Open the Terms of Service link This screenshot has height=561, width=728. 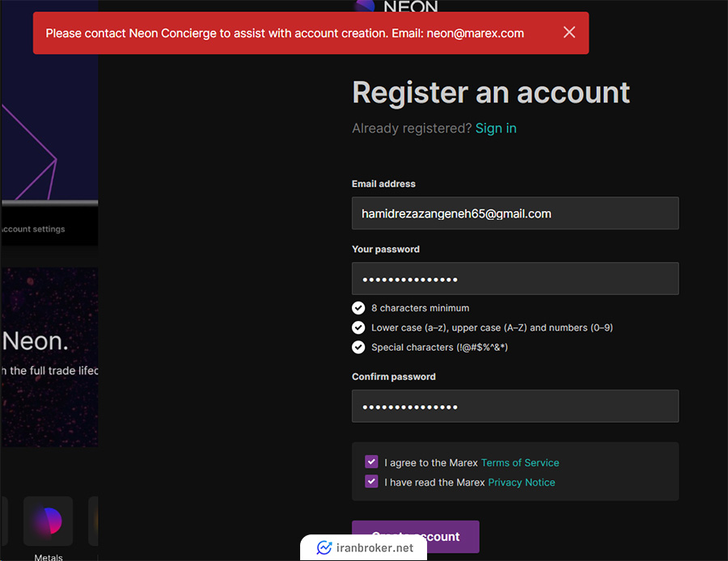[520, 462]
